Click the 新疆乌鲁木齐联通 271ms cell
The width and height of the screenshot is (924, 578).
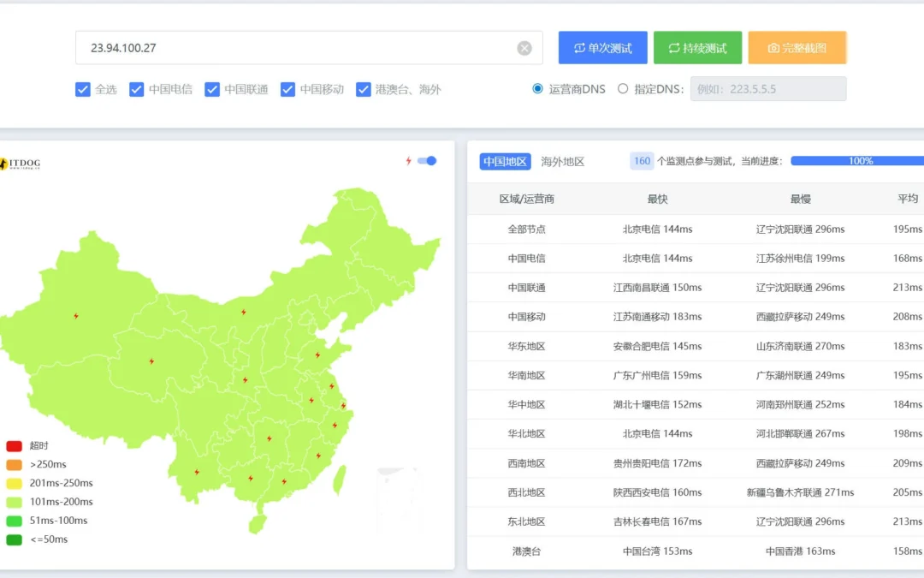[x=800, y=492]
